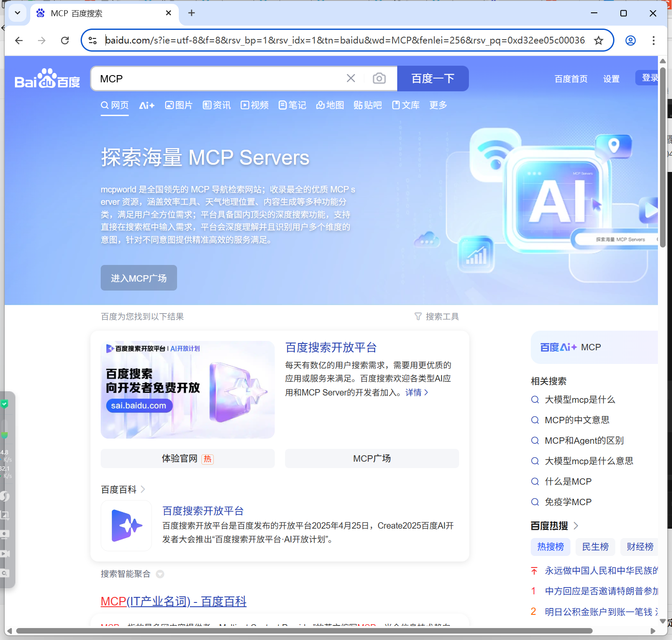Click 百度搜索开放平台 promo thumbnail
672x640 pixels.
click(188, 390)
